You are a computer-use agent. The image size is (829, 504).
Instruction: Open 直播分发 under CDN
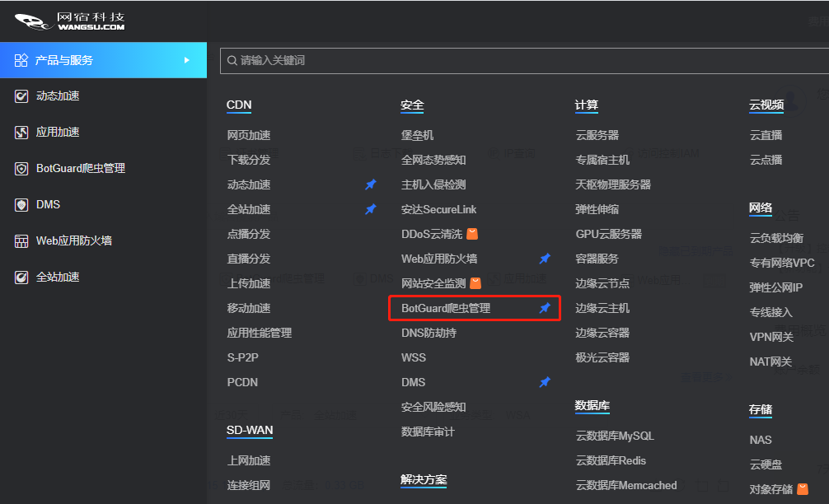249,259
